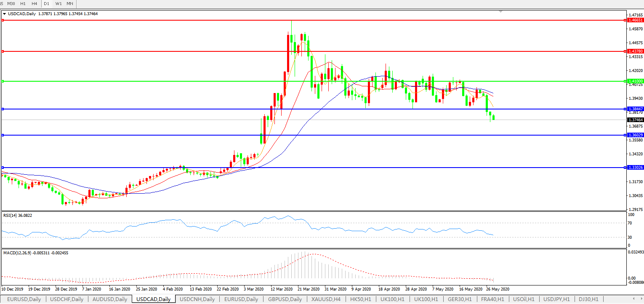The width and height of the screenshot is (644, 304).
Task: Grab the green 1.41000 line handle
Action: point(3,81)
